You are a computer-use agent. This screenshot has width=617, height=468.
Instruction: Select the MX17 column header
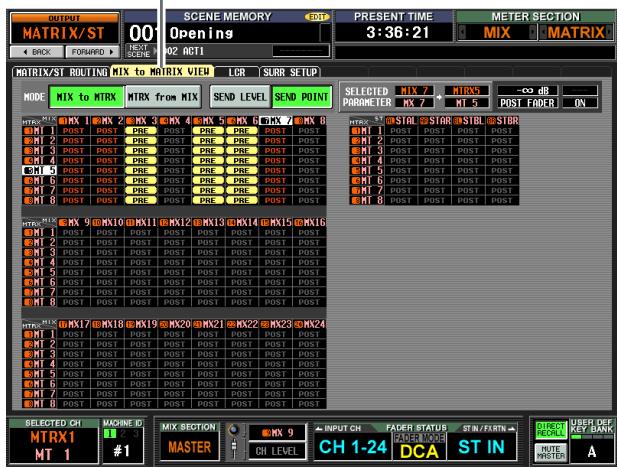(74, 324)
